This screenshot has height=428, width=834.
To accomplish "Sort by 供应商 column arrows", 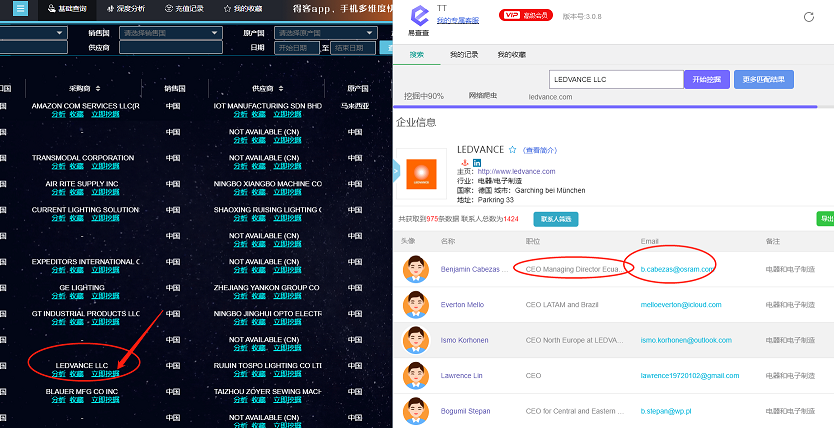I will click(x=280, y=88).
